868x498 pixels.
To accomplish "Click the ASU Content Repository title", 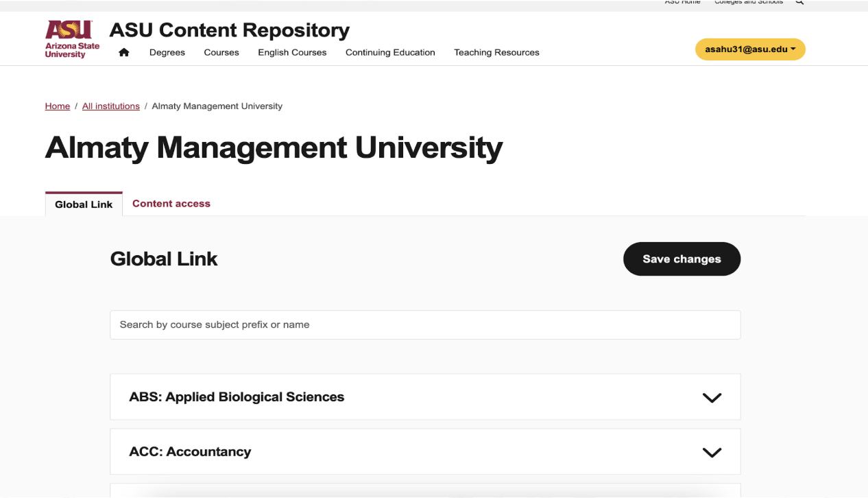I will pyautogui.click(x=230, y=30).
